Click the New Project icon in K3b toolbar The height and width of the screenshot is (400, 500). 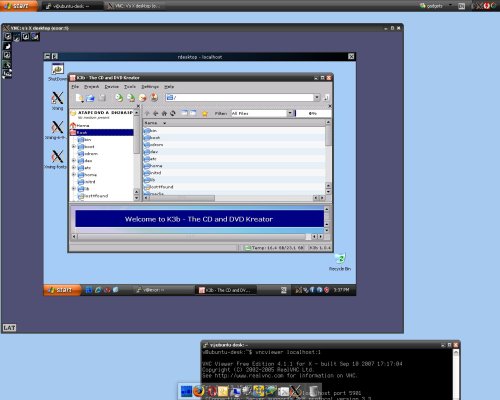[x=79, y=98]
